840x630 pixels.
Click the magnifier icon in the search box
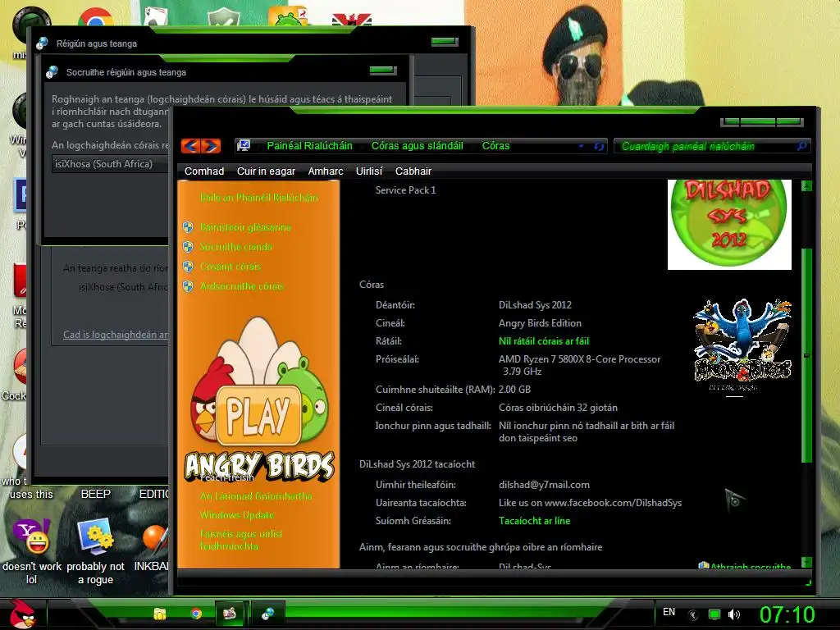[801, 146]
